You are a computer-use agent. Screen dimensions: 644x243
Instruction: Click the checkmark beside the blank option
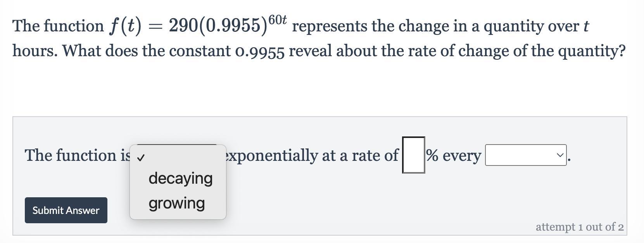click(x=141, y=157)
